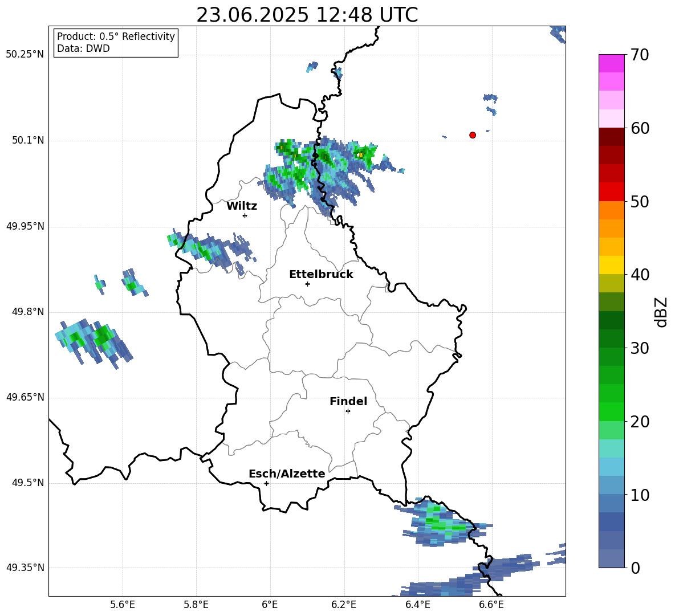Screen dimensions: 675x616
Task: Click the 6°E longitude label
Action: (x=270, y=605)
